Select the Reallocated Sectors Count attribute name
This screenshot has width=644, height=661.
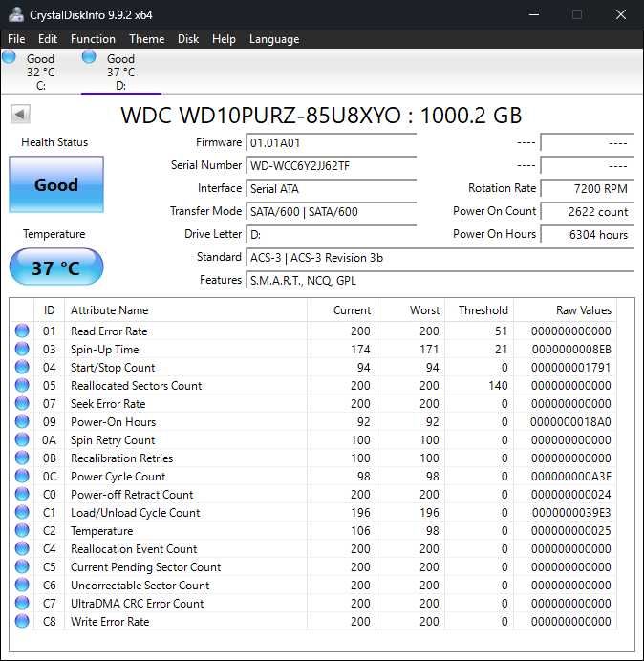pyautogui.click(x=137, y=385)
